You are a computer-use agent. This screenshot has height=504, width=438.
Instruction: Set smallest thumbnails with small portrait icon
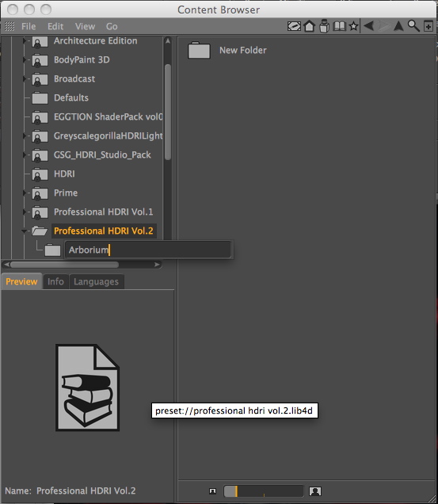(212, 491)
